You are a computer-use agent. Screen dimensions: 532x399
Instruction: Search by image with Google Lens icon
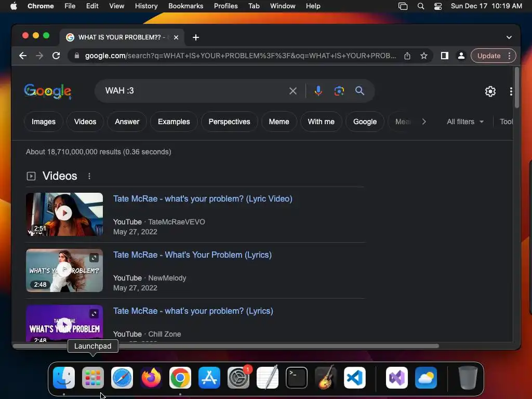339,91
